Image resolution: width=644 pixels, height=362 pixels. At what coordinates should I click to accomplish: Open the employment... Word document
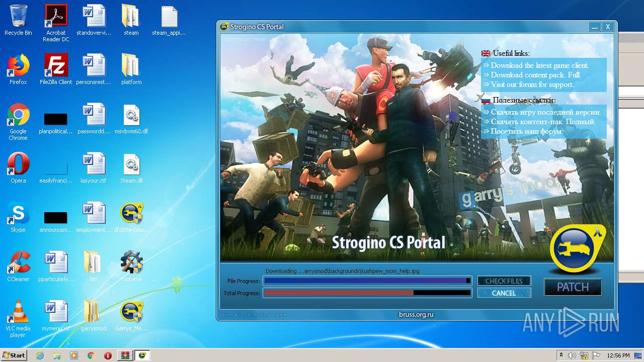coord(94,217)
